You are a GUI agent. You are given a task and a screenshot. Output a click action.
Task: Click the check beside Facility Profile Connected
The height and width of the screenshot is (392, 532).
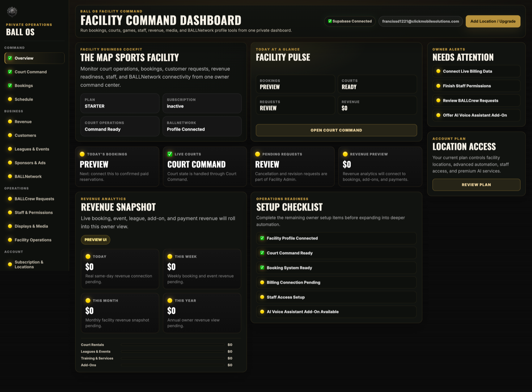(262, 238)
